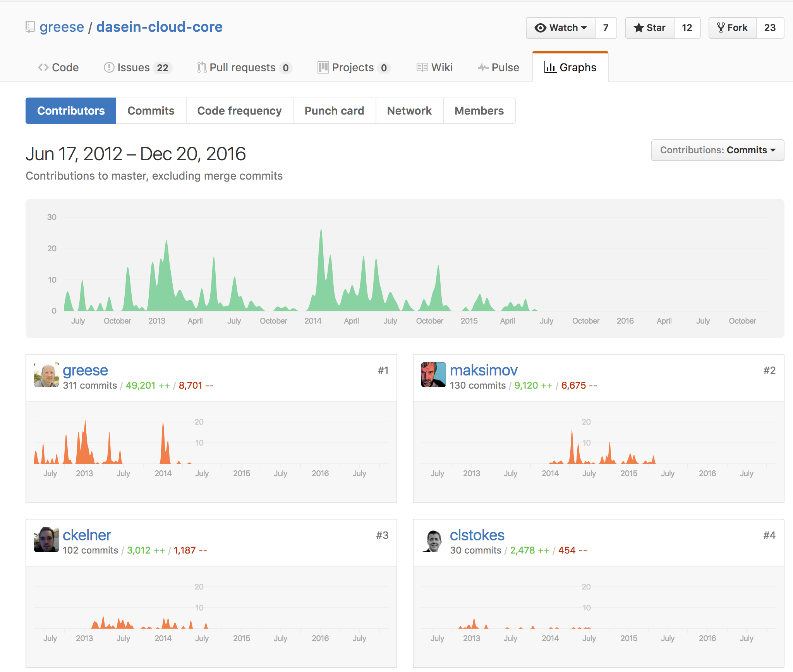
Task: Click the #4 rank label
Action: [769, 535]
